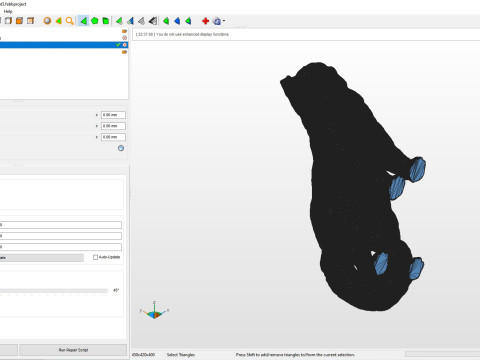Click the Run Repair Script button
This screenshot has height=360, width=480.
(x=73, y=350)
